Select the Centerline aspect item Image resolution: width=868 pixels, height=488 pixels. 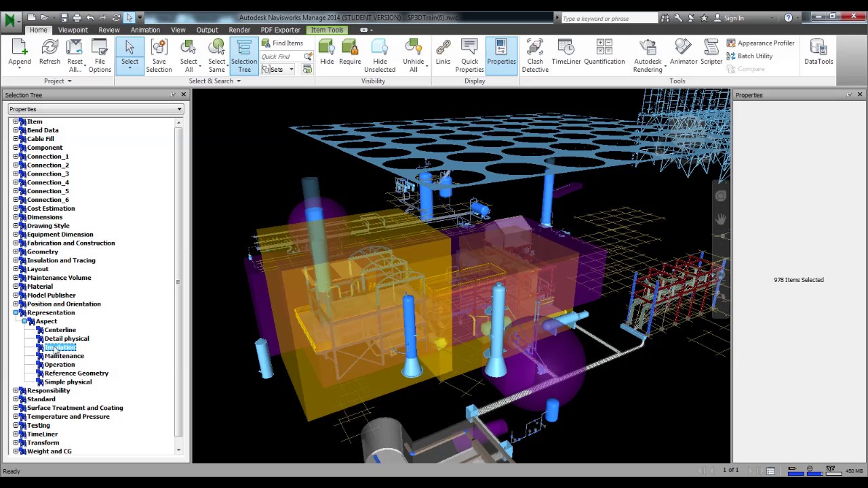point(60,330)
